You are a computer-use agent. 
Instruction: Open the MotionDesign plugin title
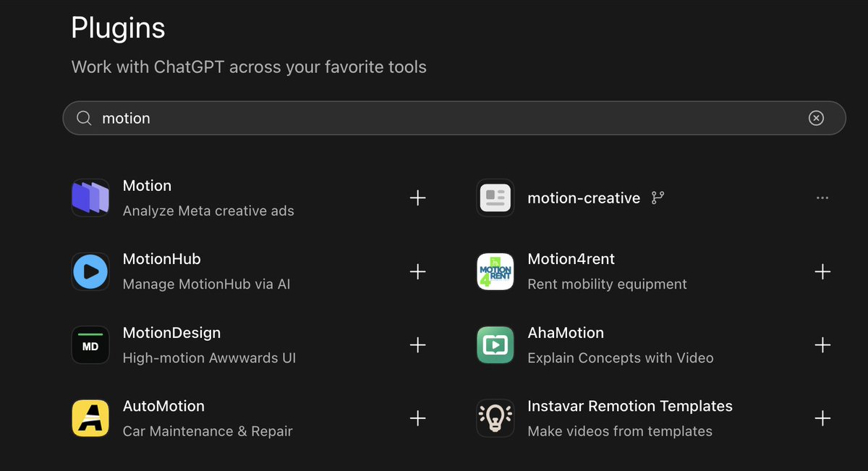click(171, 333)
